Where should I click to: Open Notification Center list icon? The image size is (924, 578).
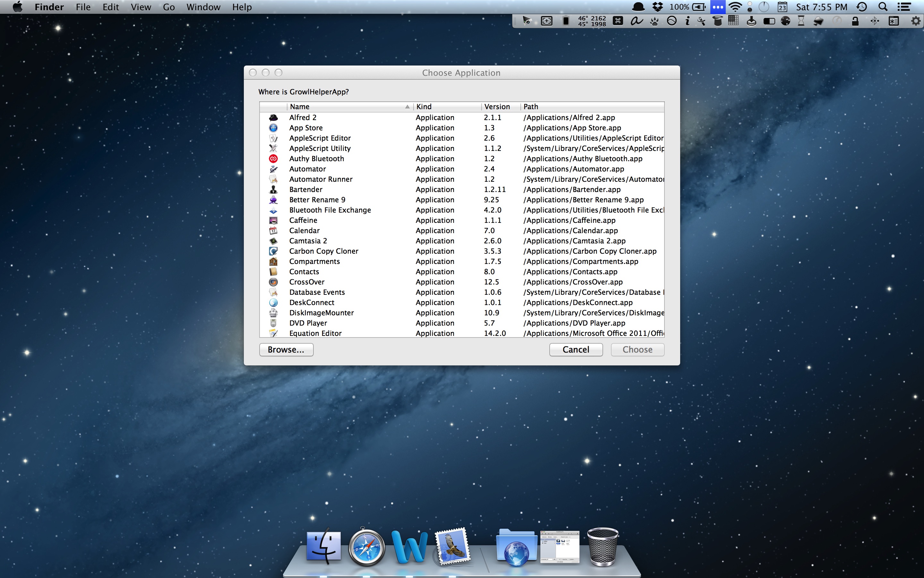[904, 7]
